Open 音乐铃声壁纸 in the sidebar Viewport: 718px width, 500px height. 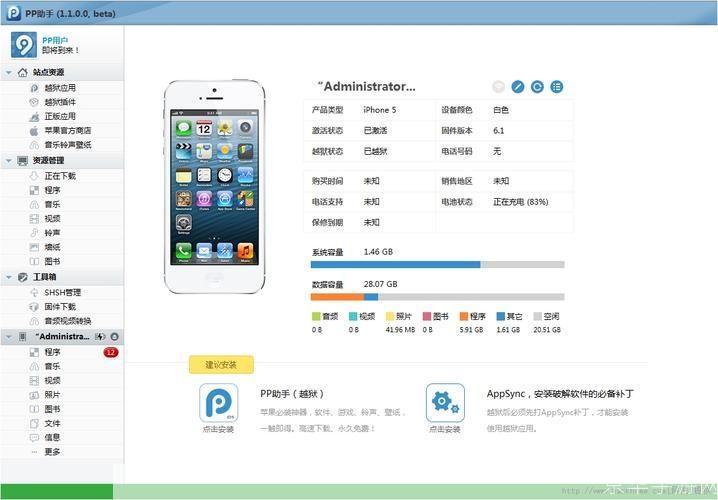(x=67, y=145)
